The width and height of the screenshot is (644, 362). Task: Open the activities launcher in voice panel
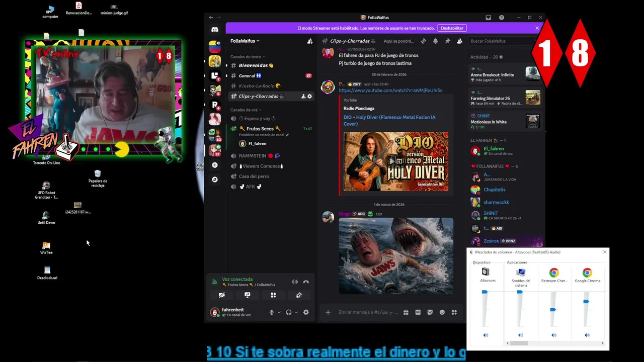273,295
